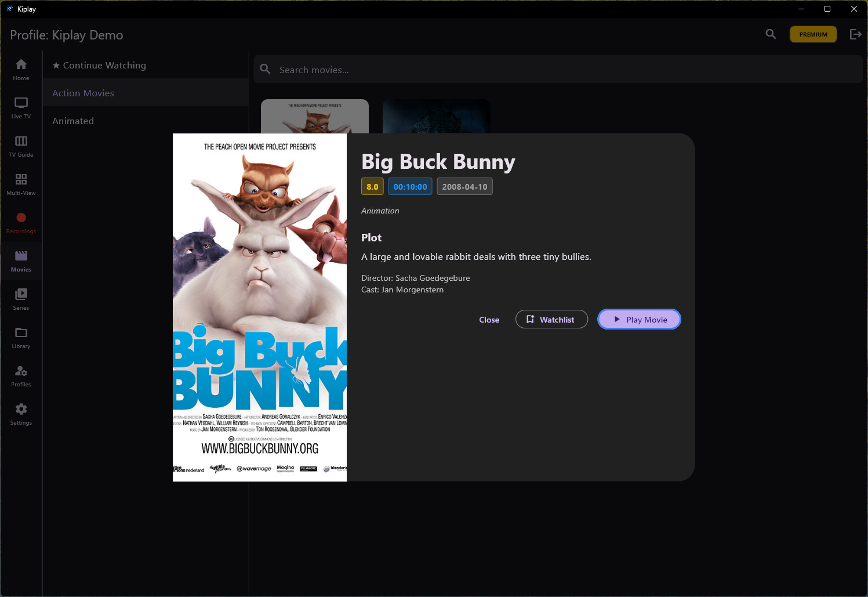Select the Action Movies category
Image resolution: width=868 pixels, height=597 pixels.
(83, 93)
